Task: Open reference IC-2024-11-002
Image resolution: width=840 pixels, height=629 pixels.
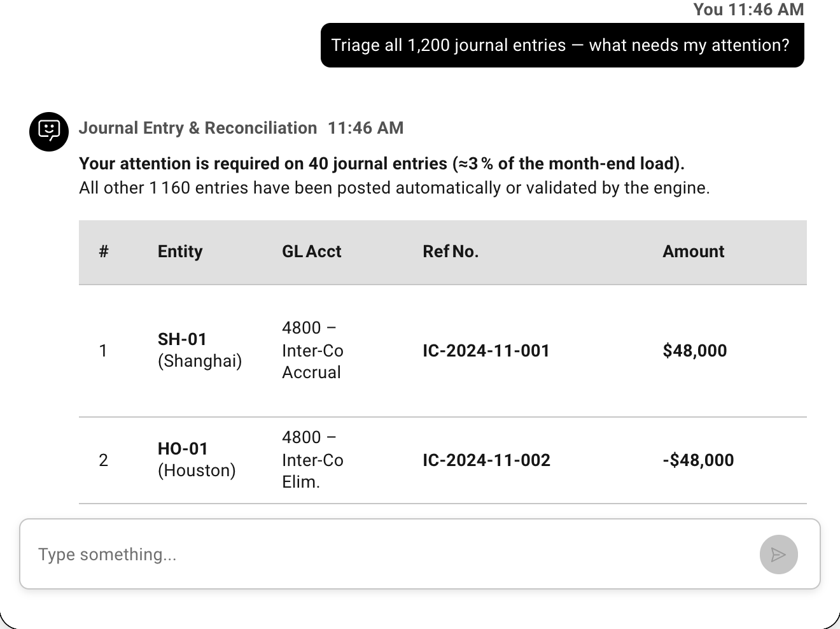Action: point(486,460)
